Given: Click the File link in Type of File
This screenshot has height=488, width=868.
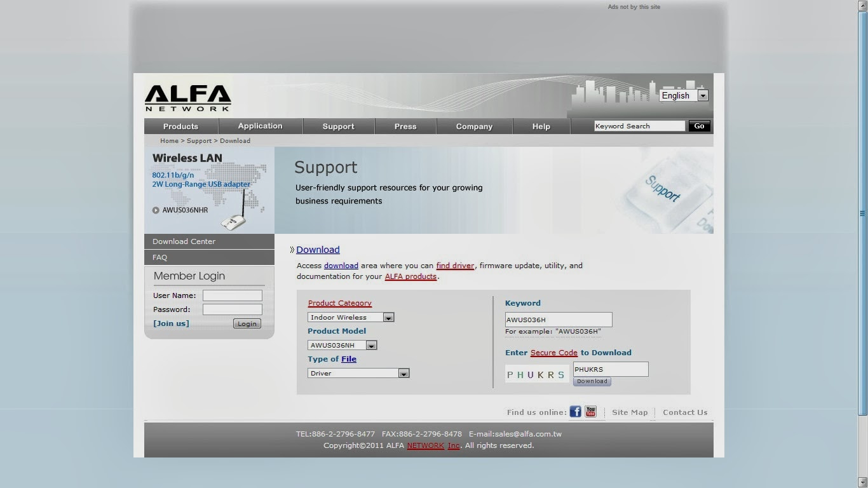Looking at the screenshot, I should (x=349, y=359).
